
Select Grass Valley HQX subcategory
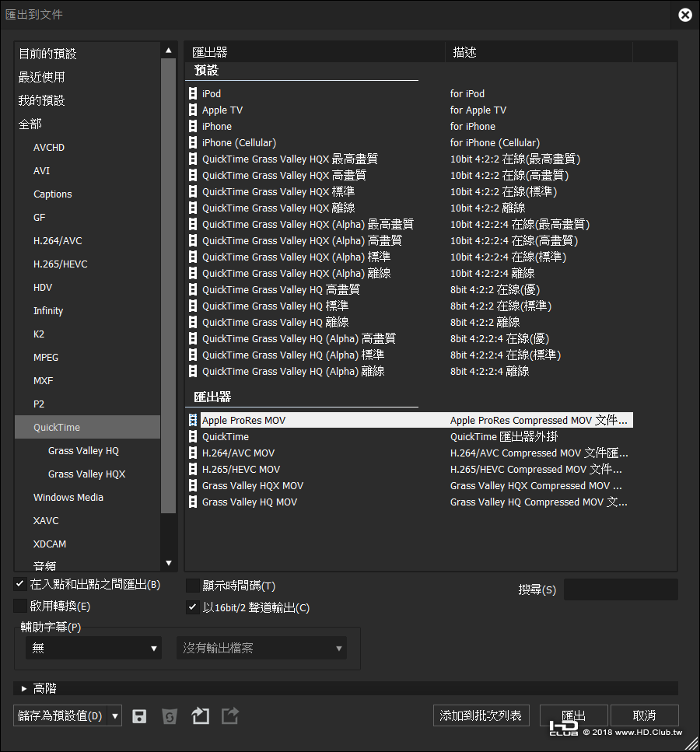pos(86,474)
